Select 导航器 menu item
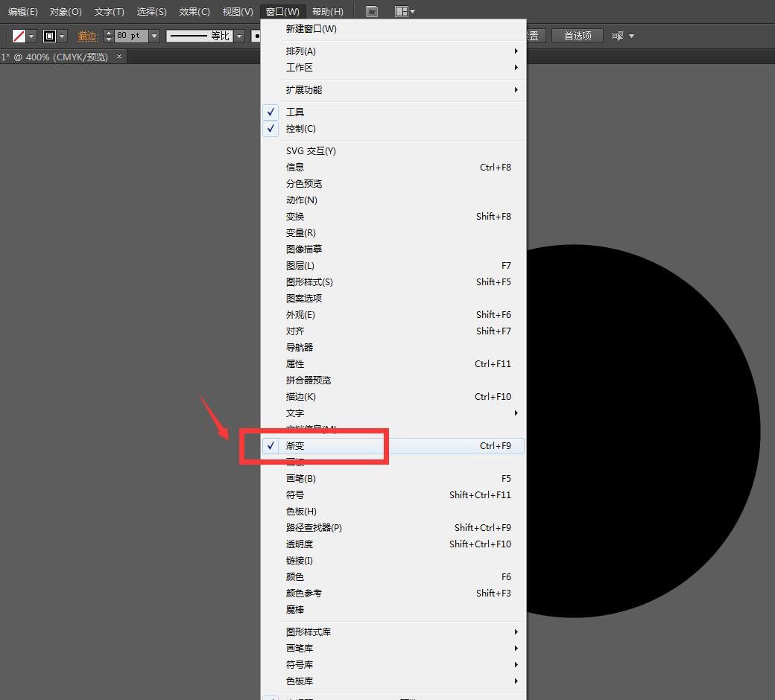775x700 pixels. [x=393, y=347]
